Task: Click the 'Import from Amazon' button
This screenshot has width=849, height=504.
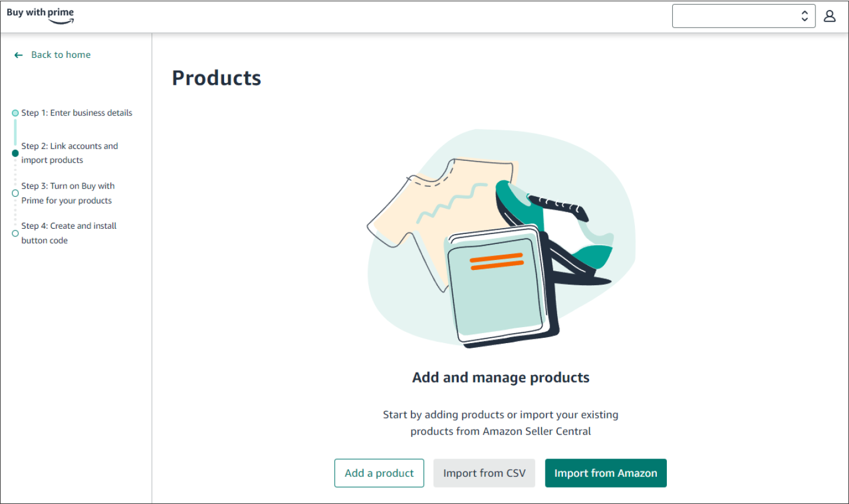Action: pyautogui.click(x=606, y=473)
